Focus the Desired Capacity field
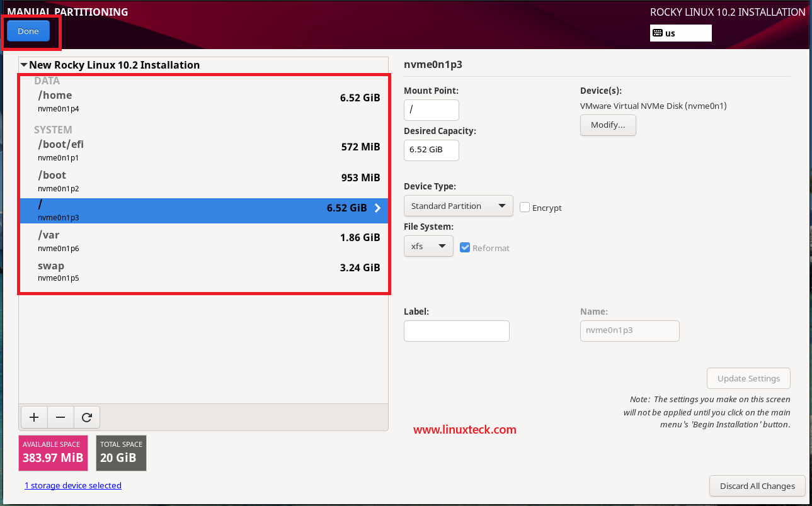812x506 pixels. tap(432, 150)
